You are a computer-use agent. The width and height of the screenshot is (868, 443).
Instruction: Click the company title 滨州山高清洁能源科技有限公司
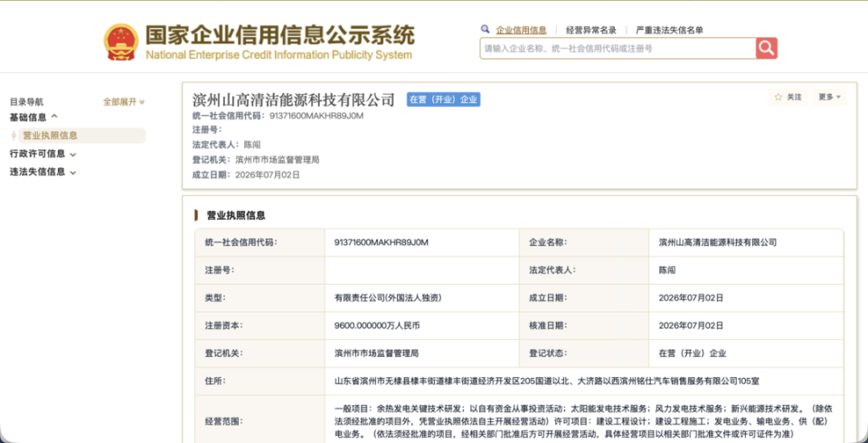(x=293, y=99)
